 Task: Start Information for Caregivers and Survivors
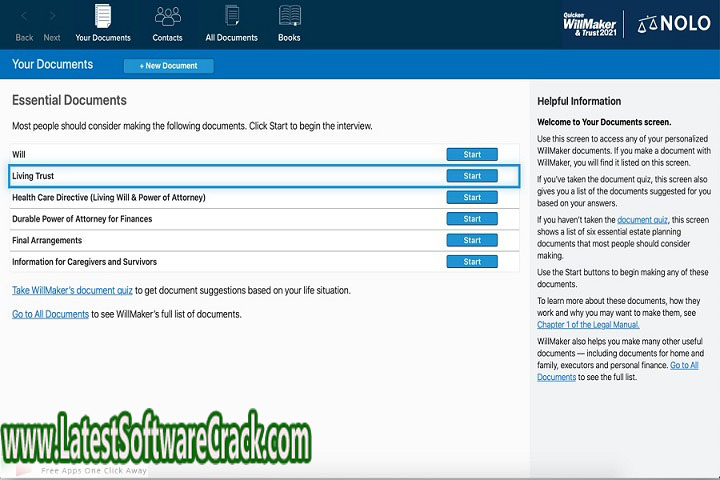click(x=472, y=262)
